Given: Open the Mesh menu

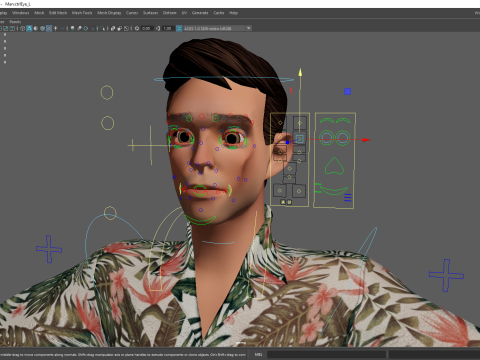Looking at the screenshot, I should click(39, 13).
